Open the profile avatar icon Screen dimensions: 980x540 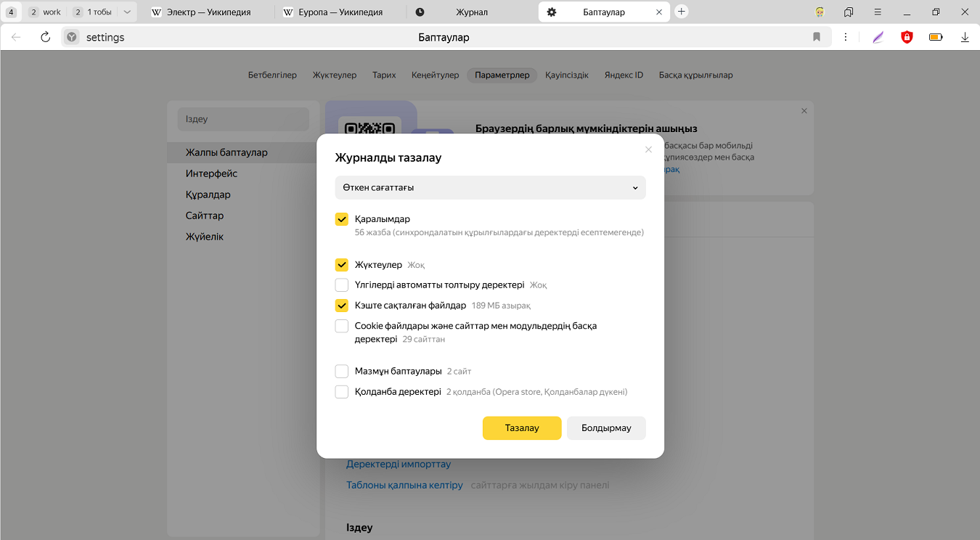pyautogui.click(x=820, y=12)
